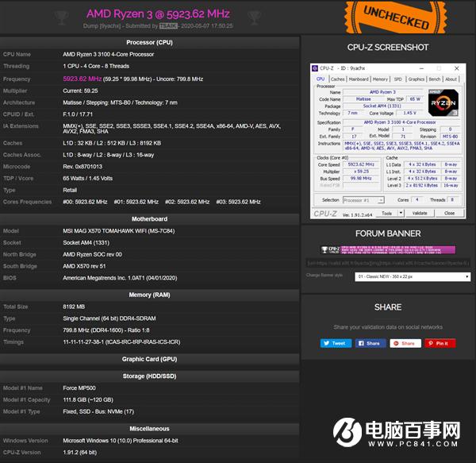Viewport: 476px width, 463px height.
Task: Click the Graphic Card (GPU) section header
Action: (x=149, y=359)
